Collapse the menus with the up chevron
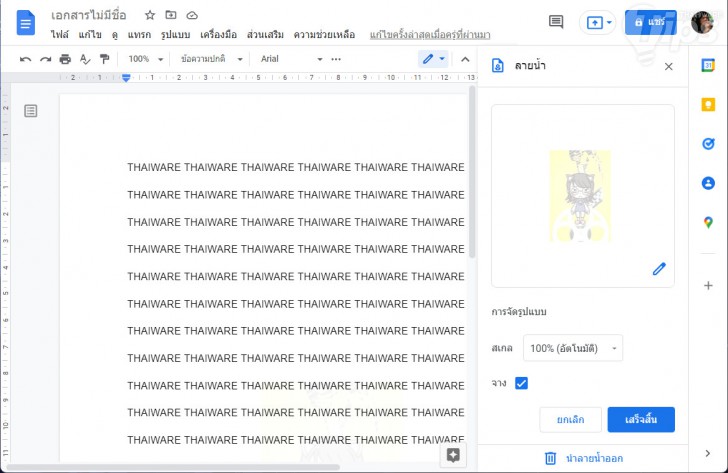The height and width of the screenshot is (473, 728). pyautogui.click(x=465, y=59)
